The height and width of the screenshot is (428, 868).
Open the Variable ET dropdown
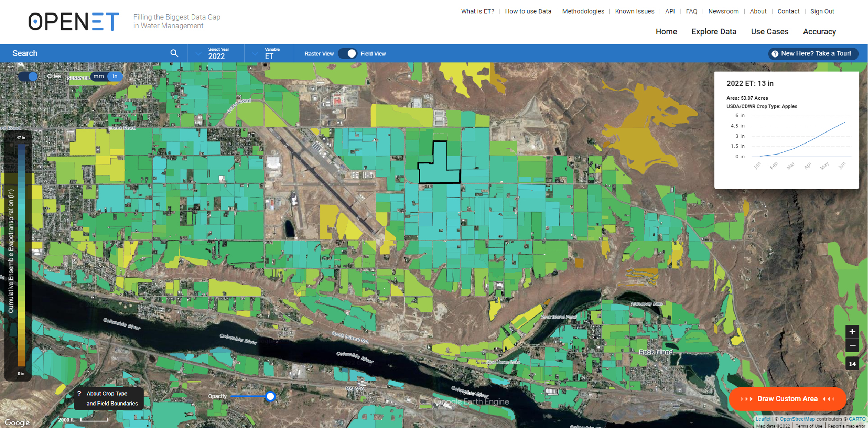tap(269, 53)
